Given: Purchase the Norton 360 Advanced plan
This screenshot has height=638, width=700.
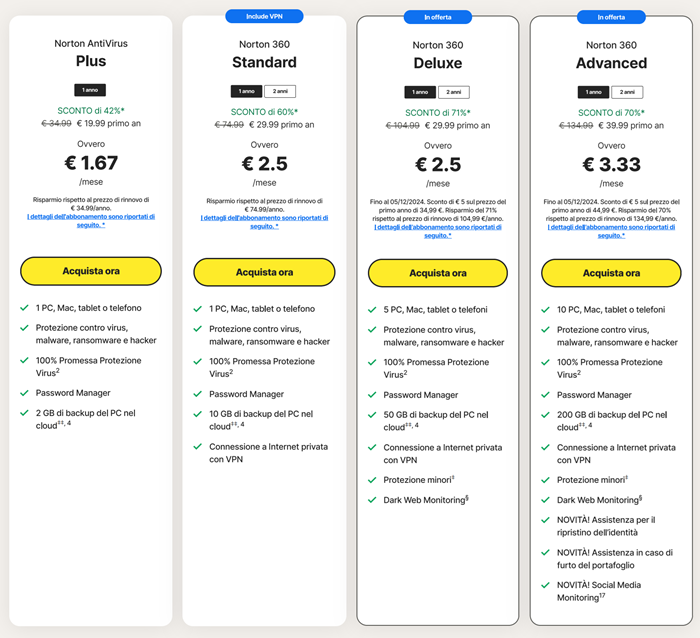Looking at the screenshot, I should (x=611, y=273).
